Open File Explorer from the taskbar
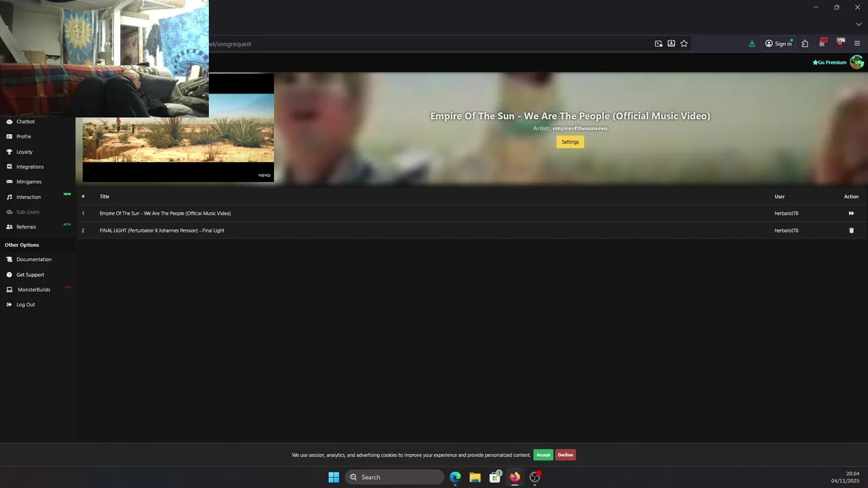The width and height of the screenshot is (868, 488). [475, 477]
